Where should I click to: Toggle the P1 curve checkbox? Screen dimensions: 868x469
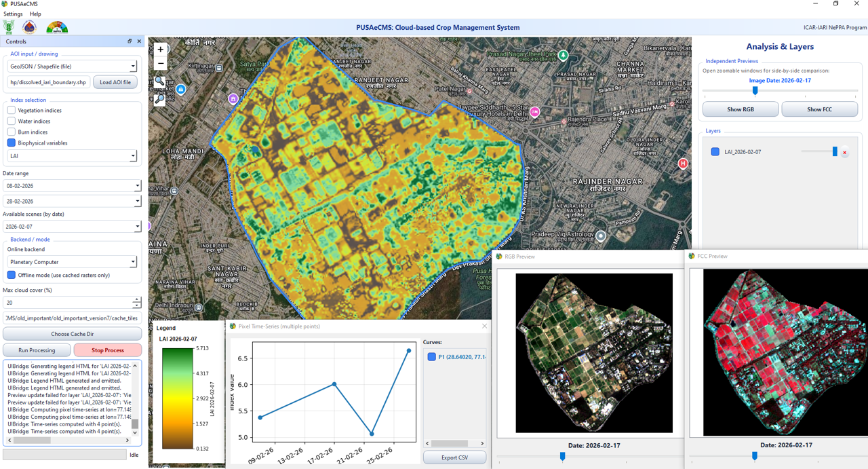[431, 357]
